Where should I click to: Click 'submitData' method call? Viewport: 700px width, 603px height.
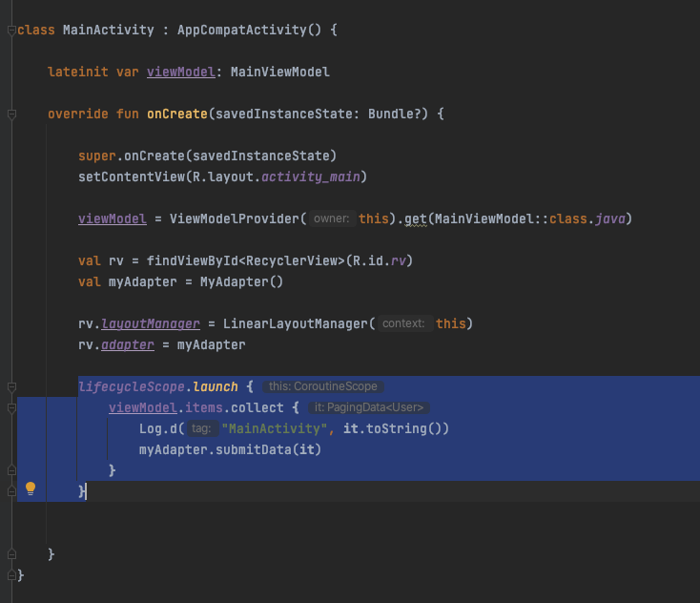pos(253,449)
